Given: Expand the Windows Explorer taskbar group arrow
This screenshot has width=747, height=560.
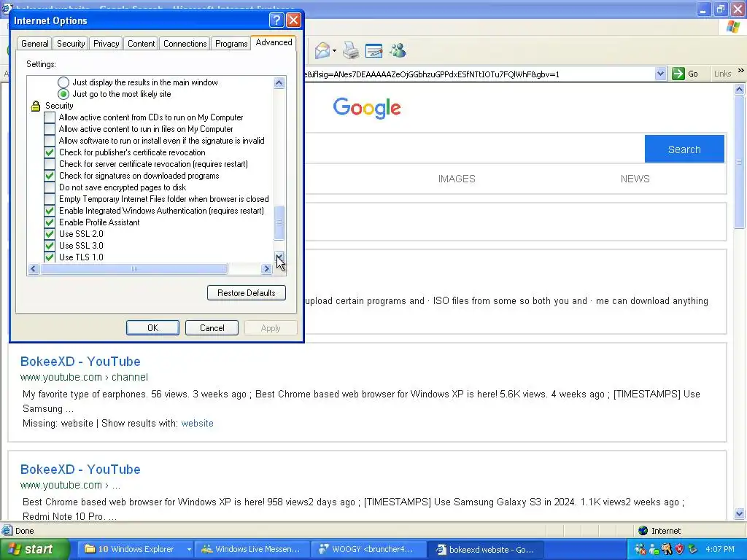Looking at the screenshot, I should click(x=189, y=549).
